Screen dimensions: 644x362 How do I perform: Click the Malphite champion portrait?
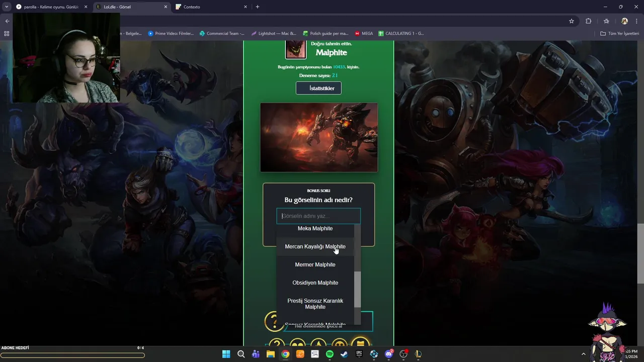tap(296, 49)
